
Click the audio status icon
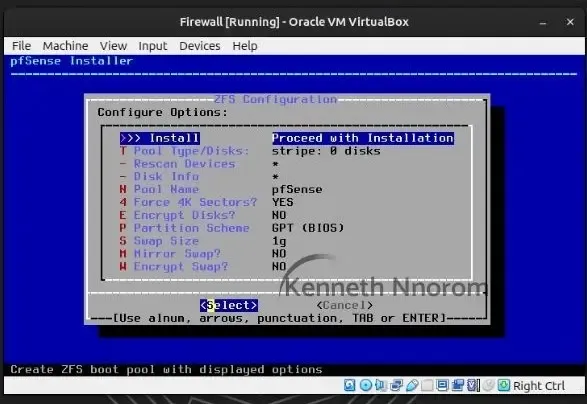coord(381,385)
